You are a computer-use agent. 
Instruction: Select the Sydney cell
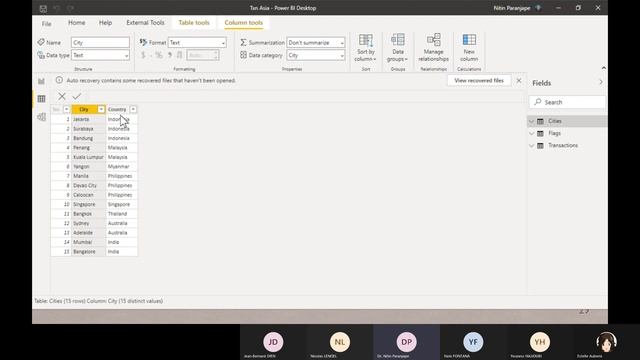click(x=89, y=223)
